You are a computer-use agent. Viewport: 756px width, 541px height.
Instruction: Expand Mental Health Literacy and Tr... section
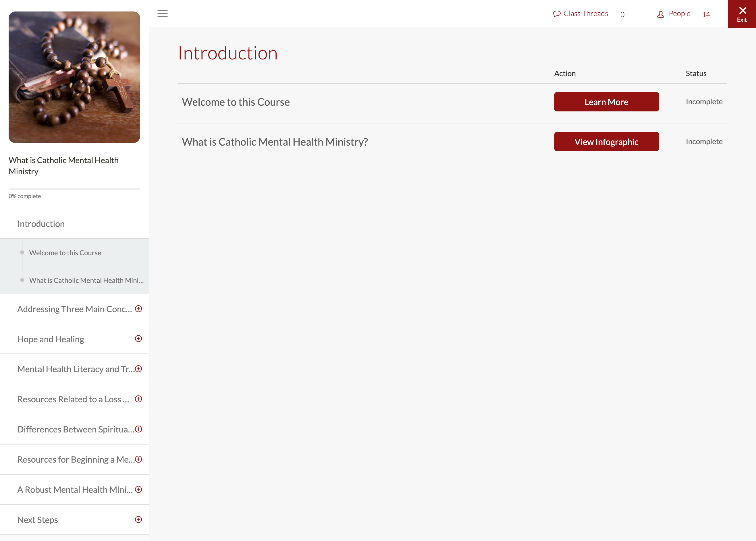pos(138,369)
